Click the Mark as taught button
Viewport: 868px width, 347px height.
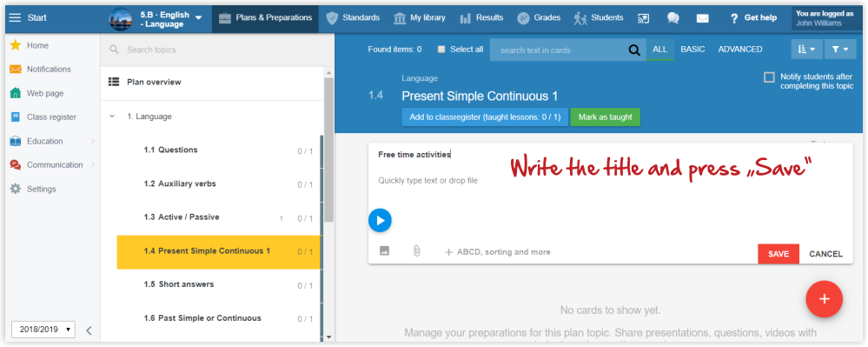(605, 117)
